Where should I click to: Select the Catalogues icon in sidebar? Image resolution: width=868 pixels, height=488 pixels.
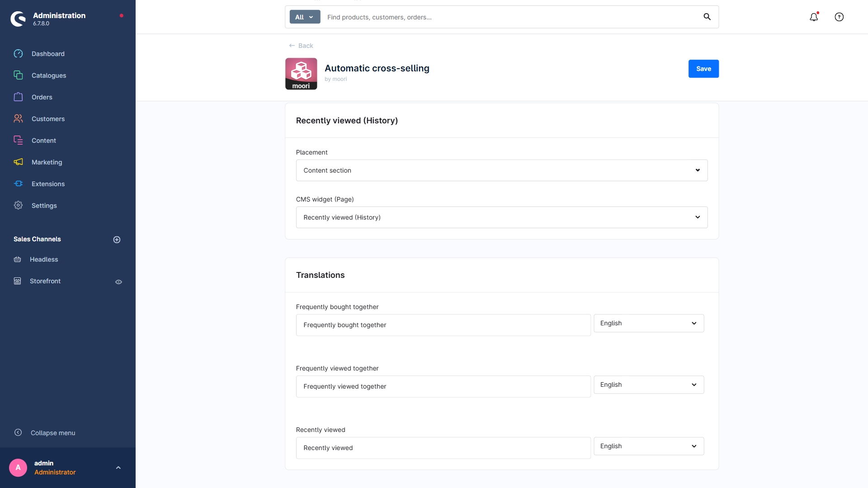pyautogui.click(x=18, y=75)
